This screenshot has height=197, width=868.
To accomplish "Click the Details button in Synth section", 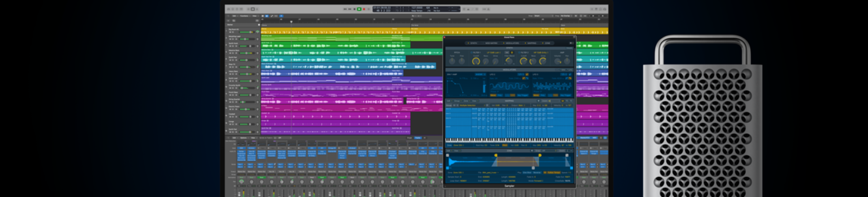I will 569,48.
